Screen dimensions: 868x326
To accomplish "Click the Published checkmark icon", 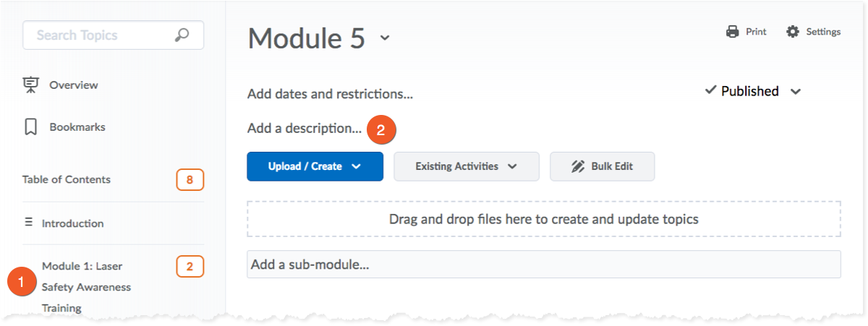I will point(710,91).
